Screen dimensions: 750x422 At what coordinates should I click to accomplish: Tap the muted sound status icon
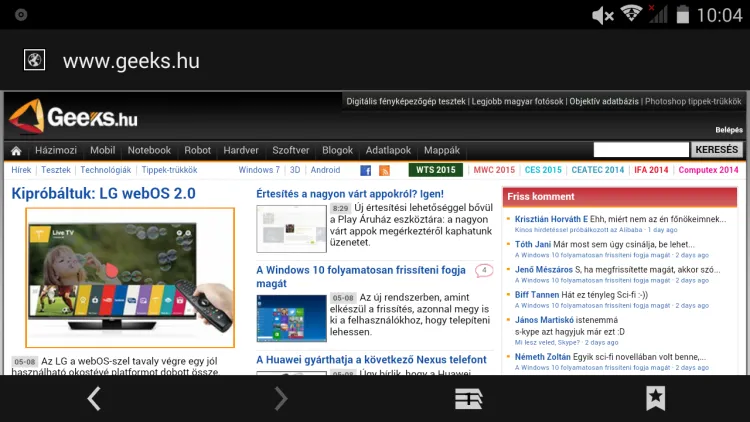pos(603,16)
